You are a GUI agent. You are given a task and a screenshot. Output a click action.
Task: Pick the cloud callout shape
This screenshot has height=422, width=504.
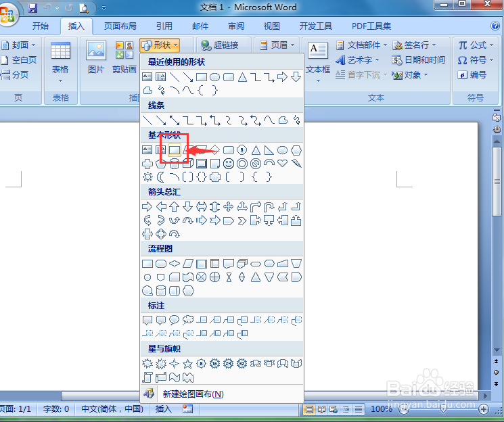(x=187, y=320)
